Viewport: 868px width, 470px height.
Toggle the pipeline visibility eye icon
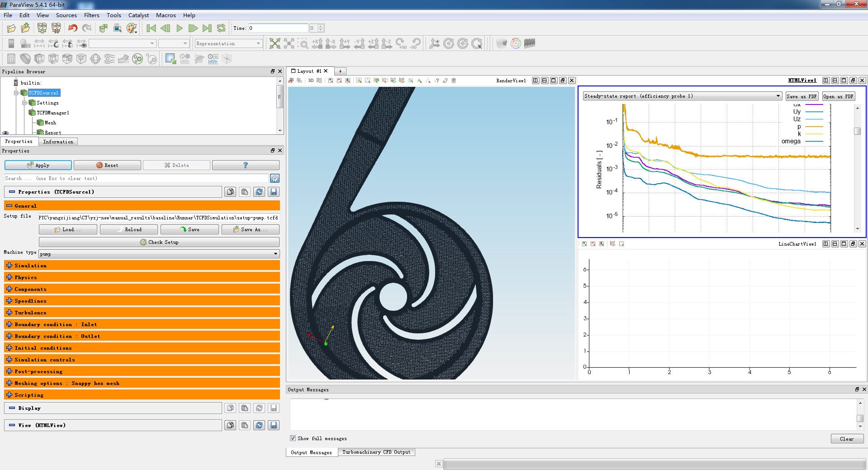tap(6, 133)
